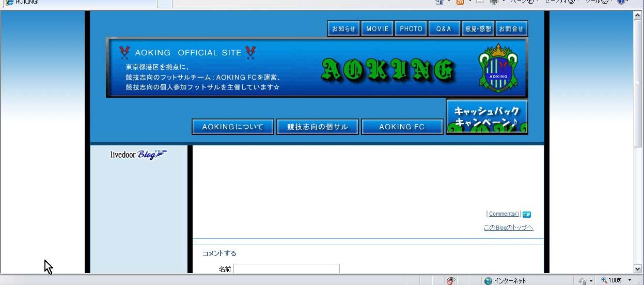Click the 競技志向の個サル button

[x=318, y=127]
